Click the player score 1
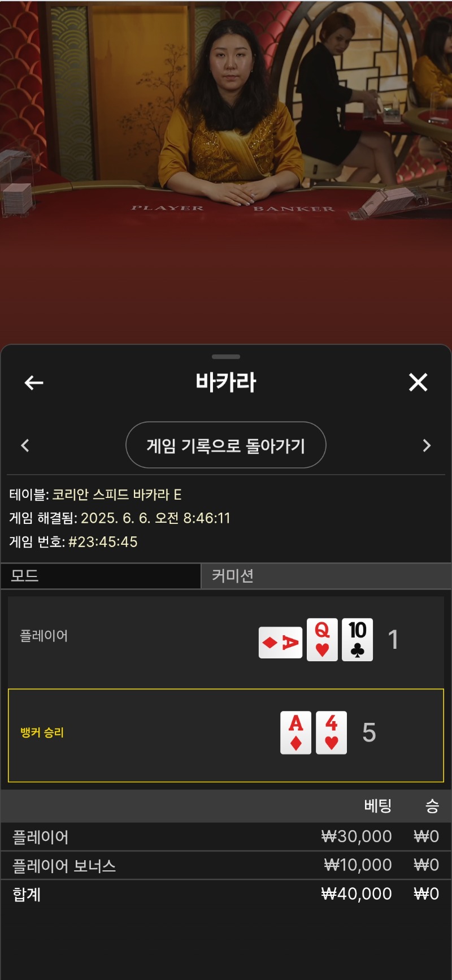This screenshot has height=980, width=452. pyautogui.click(x=393, y=640)
